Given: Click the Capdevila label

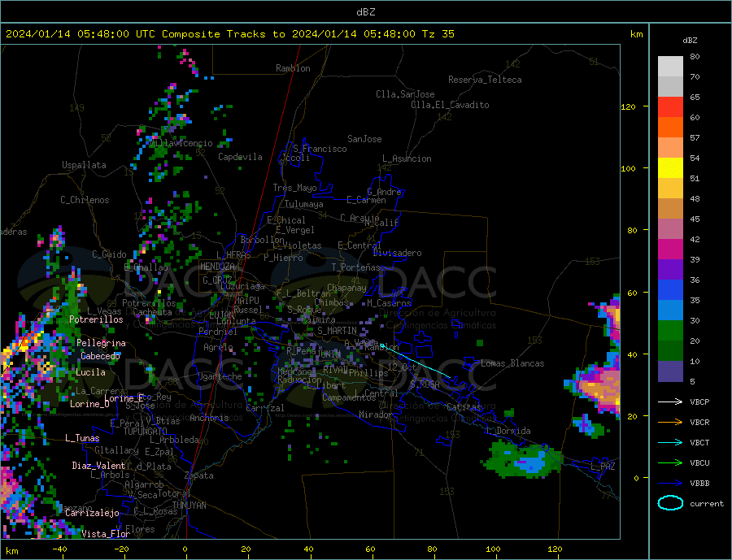Looking at the screenshot, I should 240,157.
